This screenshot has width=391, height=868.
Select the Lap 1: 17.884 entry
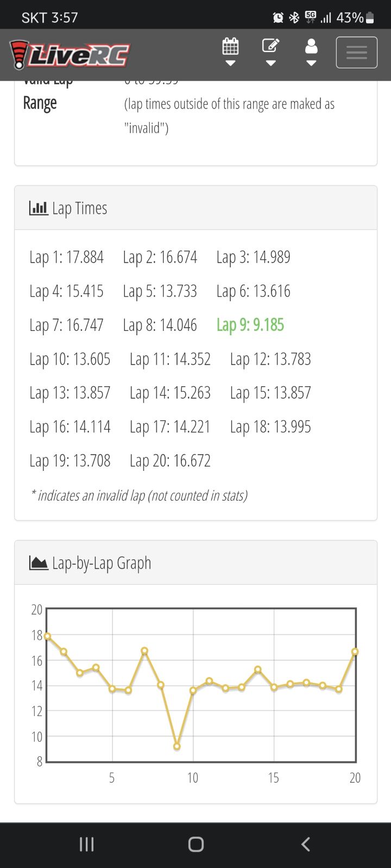pyautogui.click(x=67, y=257)
